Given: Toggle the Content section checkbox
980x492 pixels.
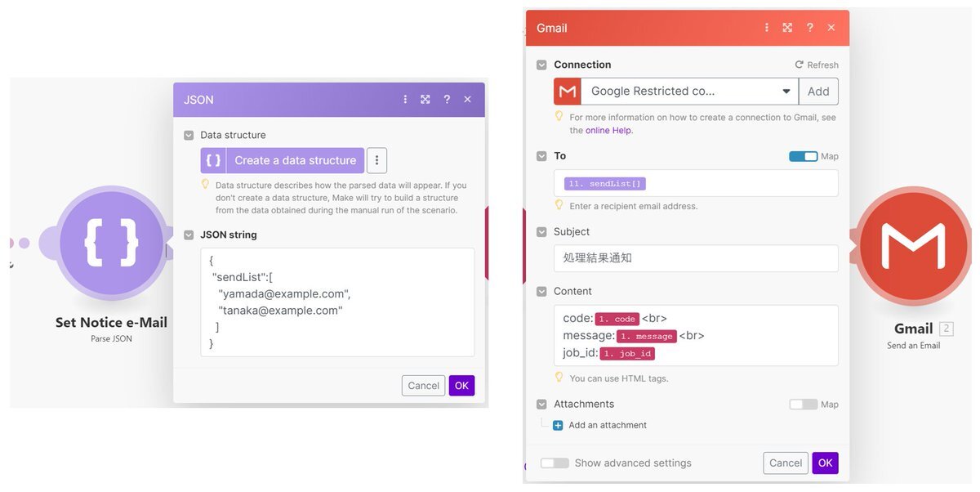Looking at the screenshot, I should (x=541, y=291).
